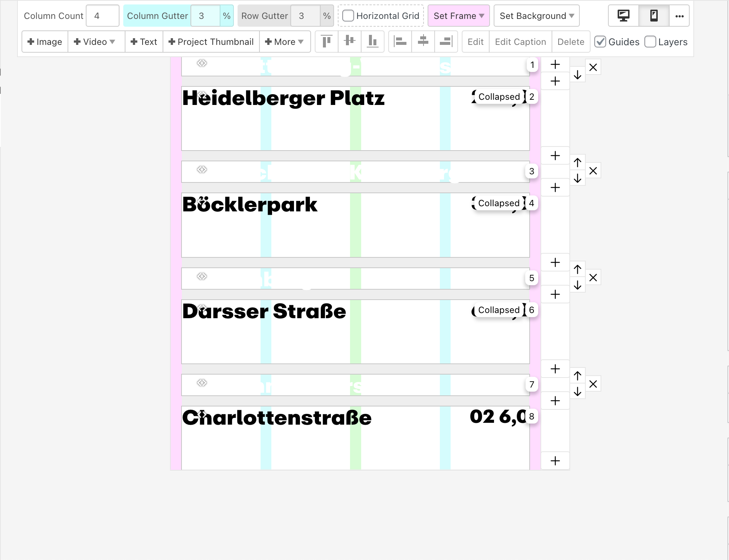Click the align center horizontally icon
This screenshot has height=560, width=729.
coord(423,42)
